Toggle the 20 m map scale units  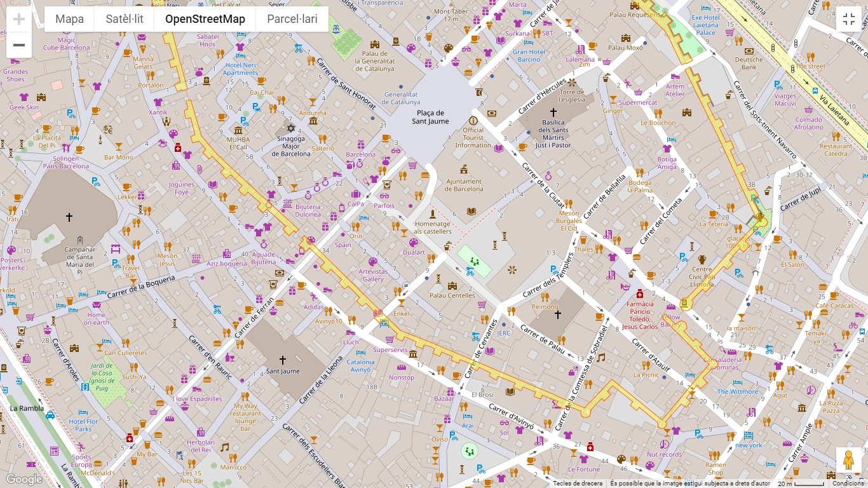[801, 484]
